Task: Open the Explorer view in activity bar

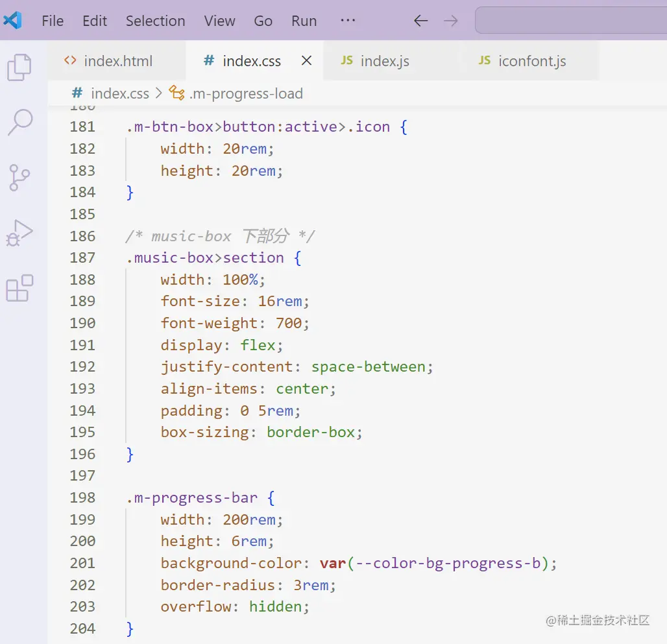Action: pyautogui.click(x=19, y=67)
